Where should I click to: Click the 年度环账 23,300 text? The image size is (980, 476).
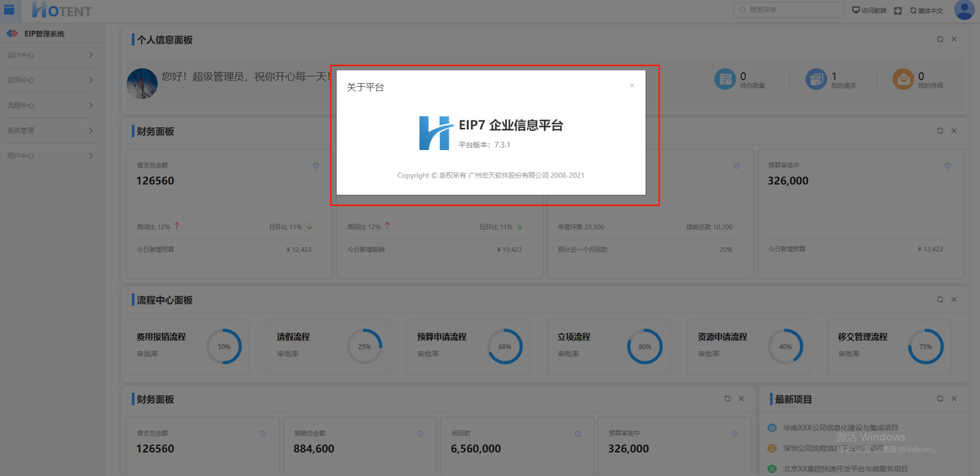tap(581, 227)
